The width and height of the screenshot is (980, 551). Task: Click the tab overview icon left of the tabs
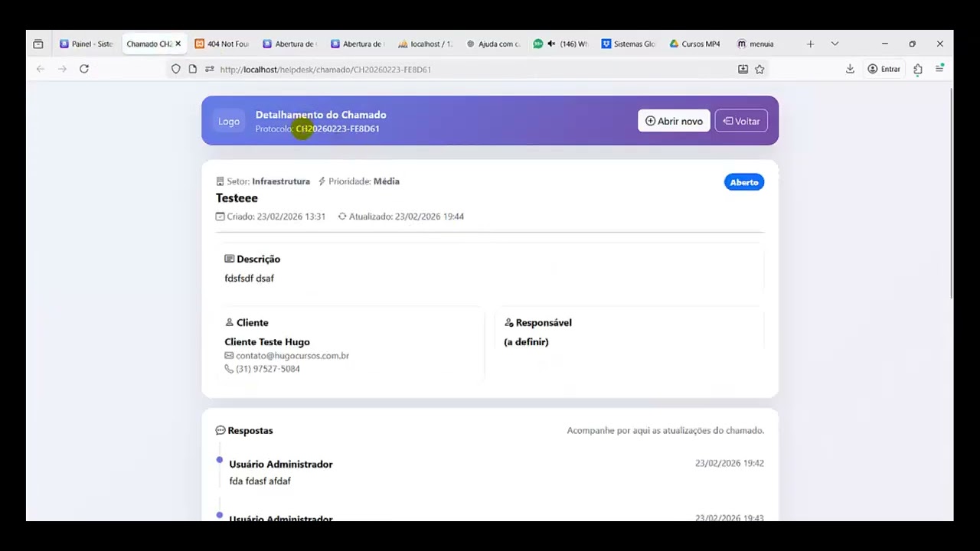[x=38, y=44]
